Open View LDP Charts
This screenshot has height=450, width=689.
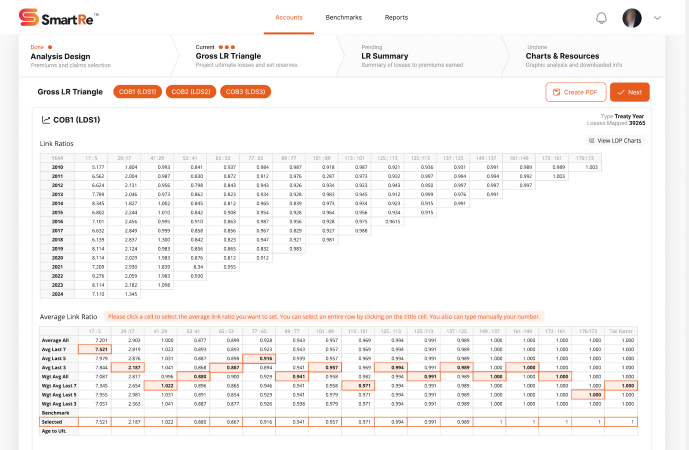[x=614, y=141]
